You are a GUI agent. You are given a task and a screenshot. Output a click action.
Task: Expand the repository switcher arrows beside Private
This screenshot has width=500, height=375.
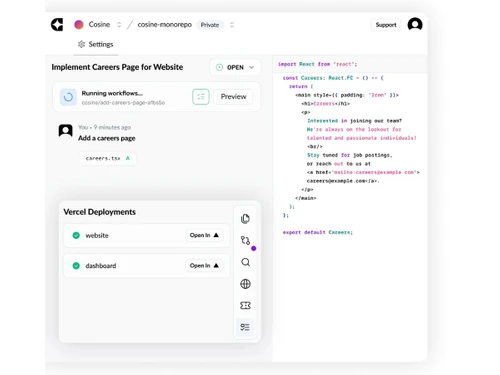click(232, 25)
